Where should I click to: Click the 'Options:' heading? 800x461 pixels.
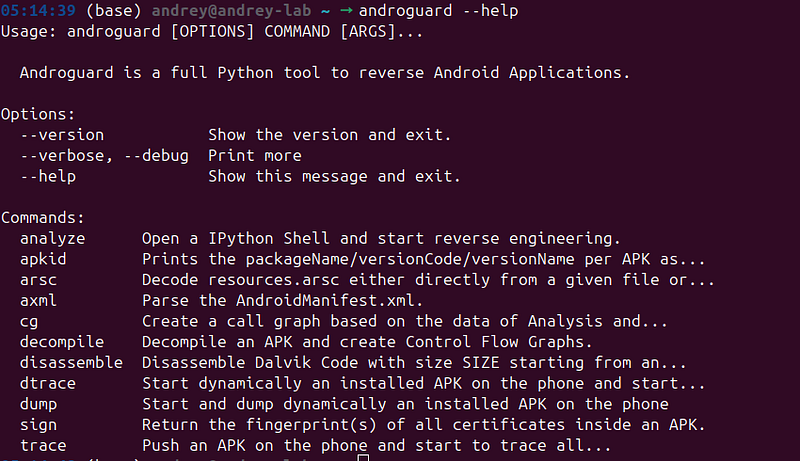[x=38, y=114]
